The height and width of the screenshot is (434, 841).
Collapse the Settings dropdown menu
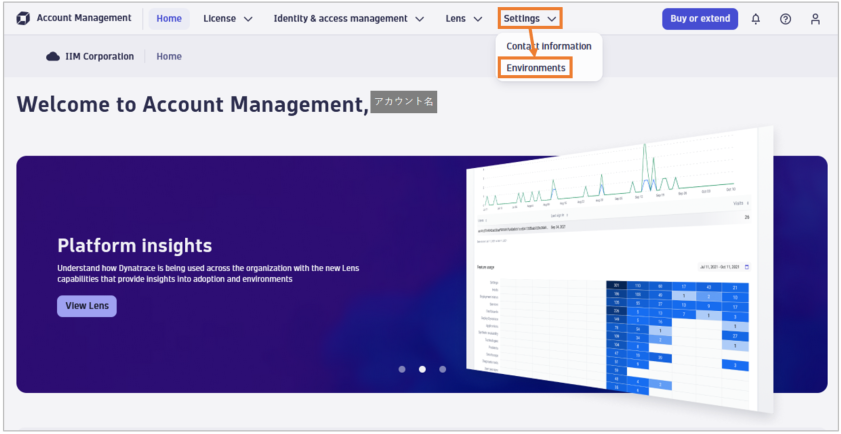coord(529,19)
